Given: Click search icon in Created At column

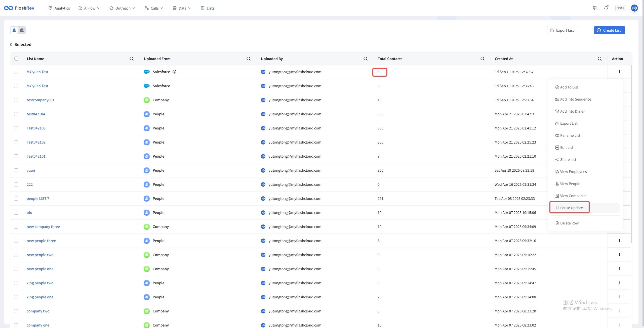Looking at the screenshot, I should click(600, 59).
